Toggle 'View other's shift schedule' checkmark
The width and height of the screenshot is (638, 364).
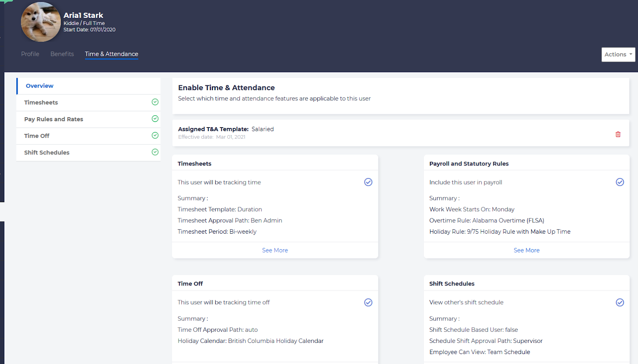point(620,303)
